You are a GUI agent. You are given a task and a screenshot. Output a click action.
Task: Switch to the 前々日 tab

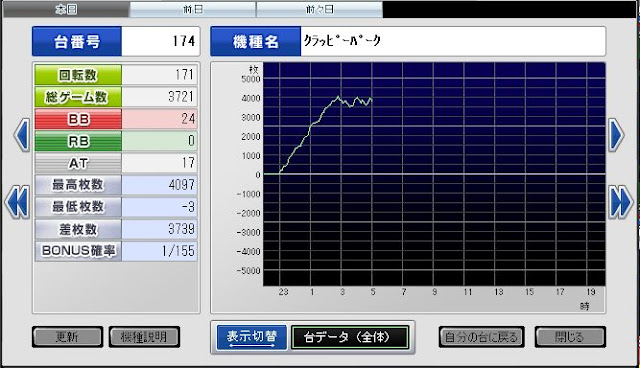(319, 9)
